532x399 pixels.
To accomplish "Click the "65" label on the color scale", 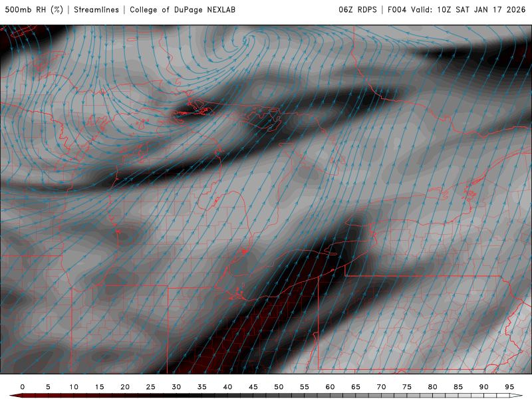I will coord(356,387).
